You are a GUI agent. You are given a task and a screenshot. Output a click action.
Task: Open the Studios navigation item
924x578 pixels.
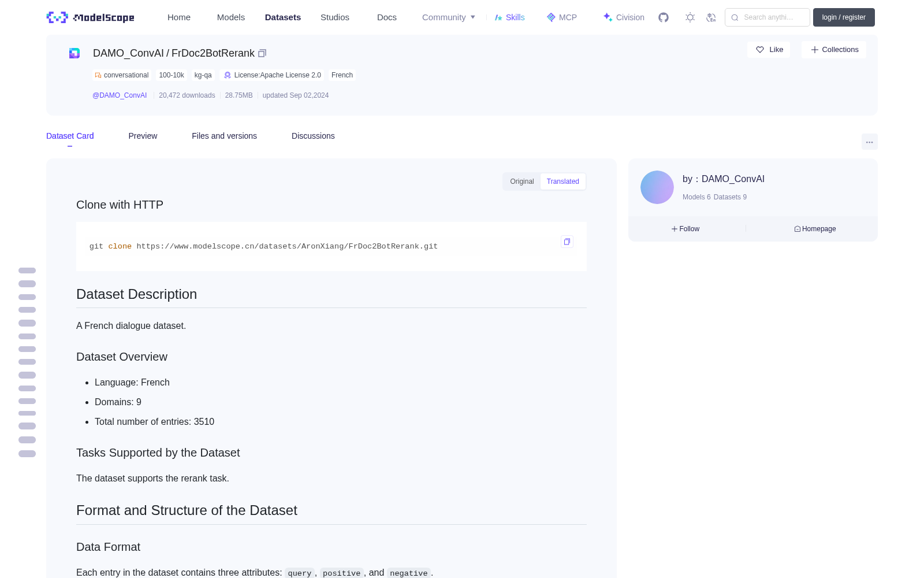335,17
